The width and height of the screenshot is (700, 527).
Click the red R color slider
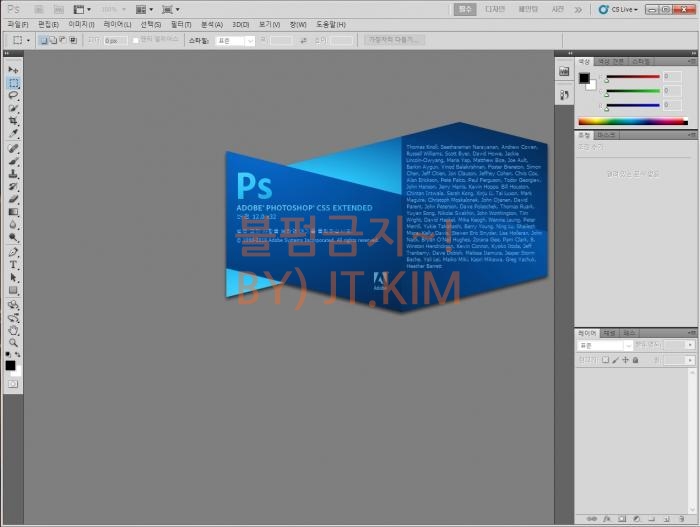(633, 77)
